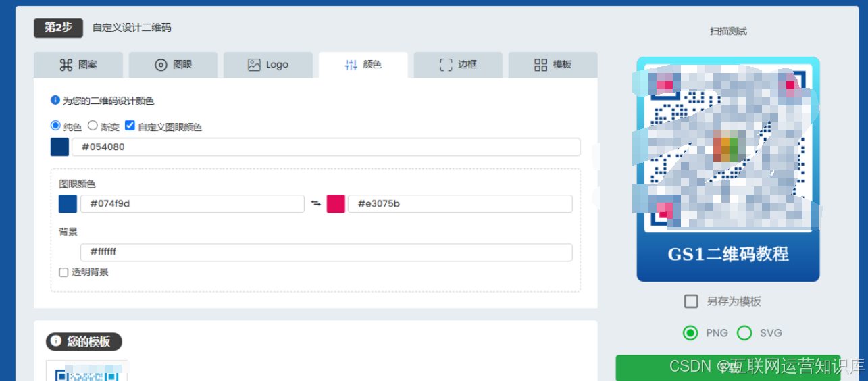Select the 颜色 color tab

[363, 65]
